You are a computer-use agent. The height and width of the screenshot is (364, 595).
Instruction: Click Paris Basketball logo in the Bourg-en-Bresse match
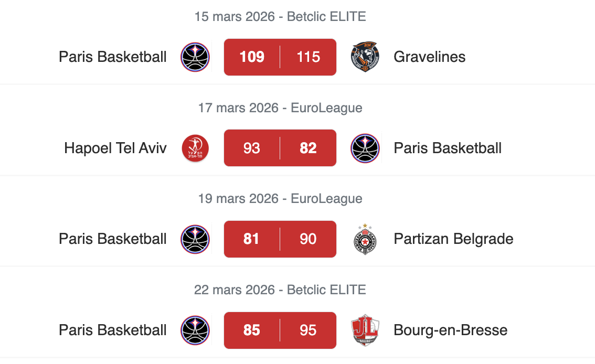[x=195, y=330]
